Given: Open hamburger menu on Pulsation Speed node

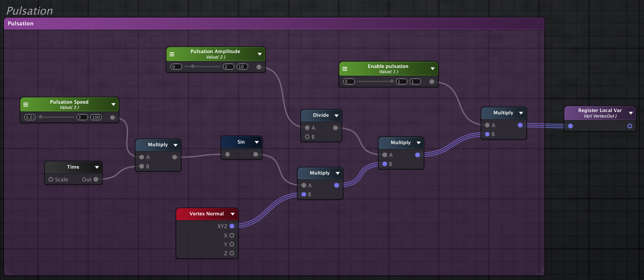Looking at the screenshot, I should pyautogui.click(x=26, y=105).
